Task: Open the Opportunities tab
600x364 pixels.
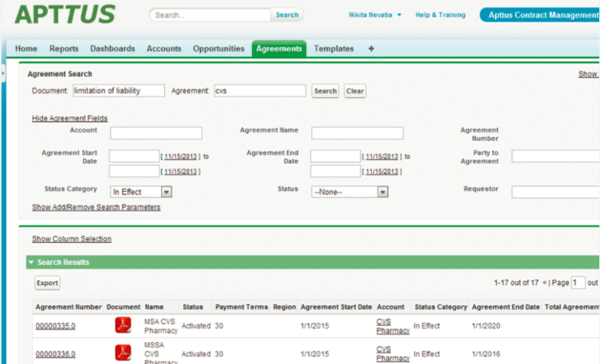Action: (x=218, y=49)
